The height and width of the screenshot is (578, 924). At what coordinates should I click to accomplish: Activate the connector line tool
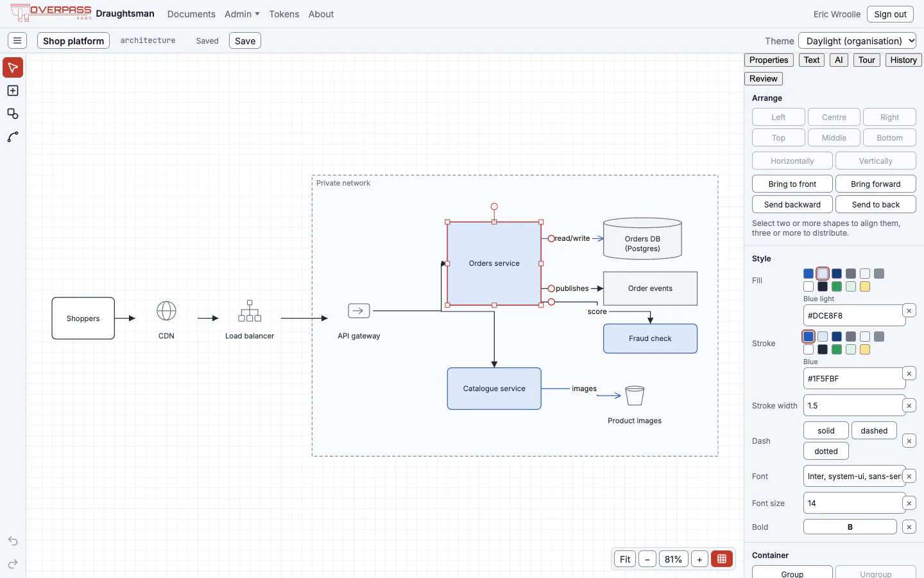coord(13,137)
